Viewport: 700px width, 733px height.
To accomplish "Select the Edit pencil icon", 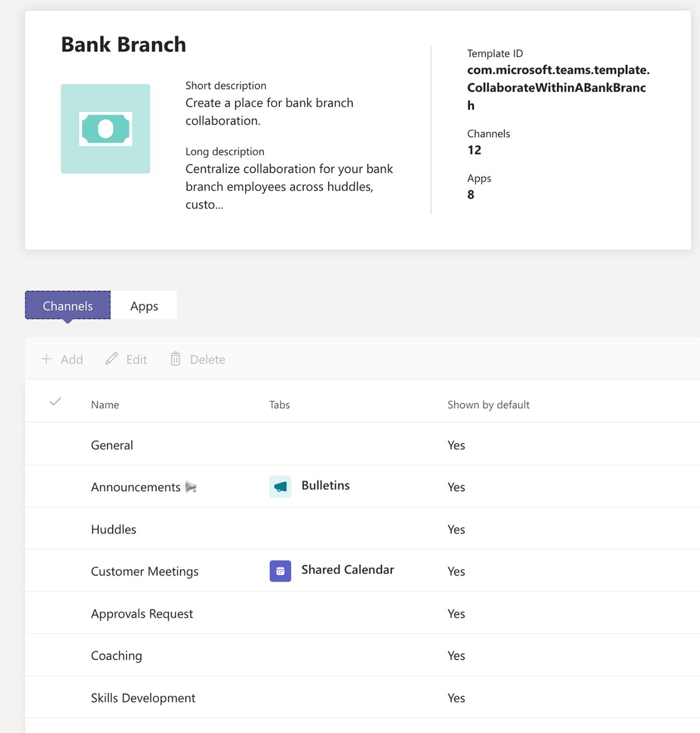I will coord(111,359).
